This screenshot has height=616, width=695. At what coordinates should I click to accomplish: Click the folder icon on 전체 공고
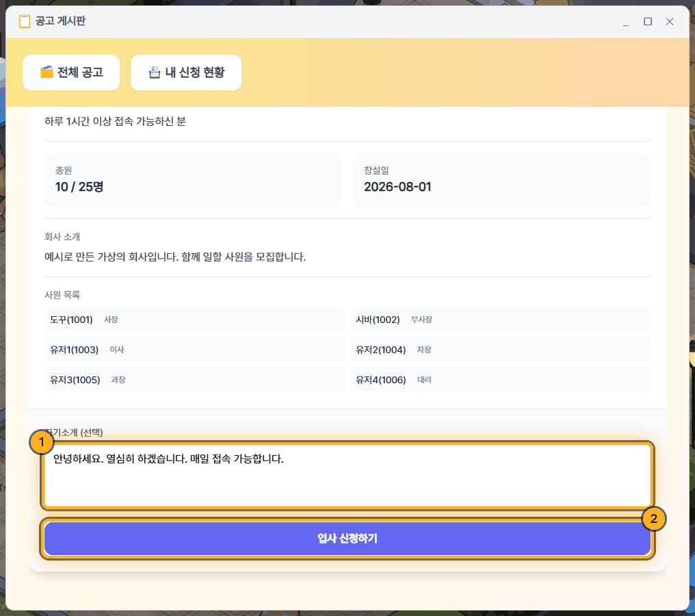tap(47, 72)
